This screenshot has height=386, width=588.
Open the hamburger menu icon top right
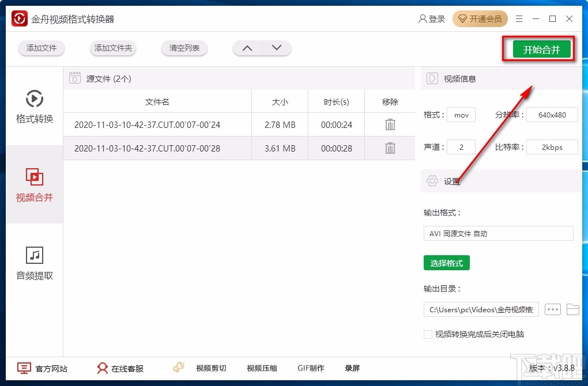[518, 18]
